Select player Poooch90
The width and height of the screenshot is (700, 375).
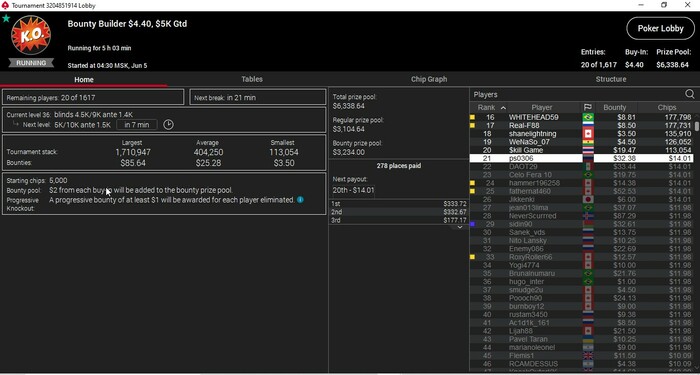click(581, 298)
